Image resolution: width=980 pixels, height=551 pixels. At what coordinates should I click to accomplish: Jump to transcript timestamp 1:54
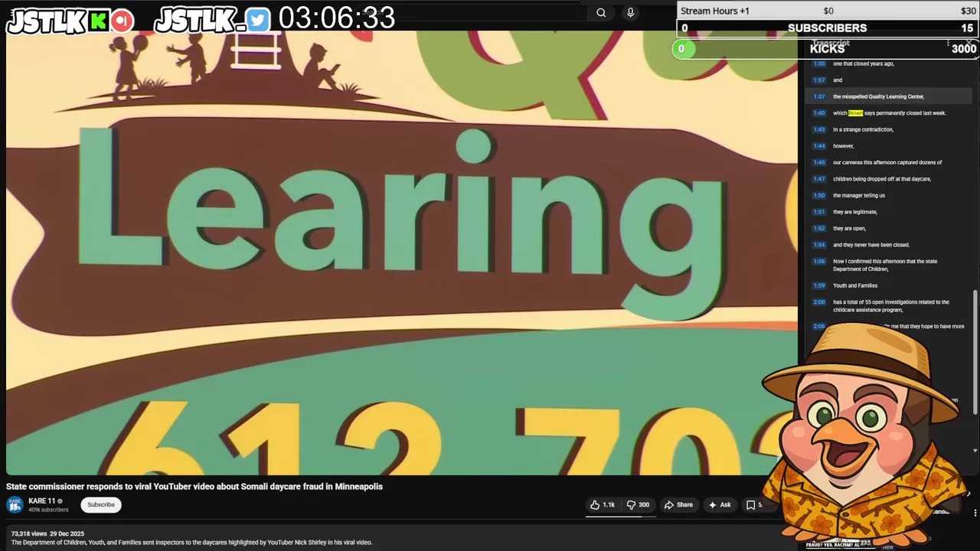(x=819, y=245)
